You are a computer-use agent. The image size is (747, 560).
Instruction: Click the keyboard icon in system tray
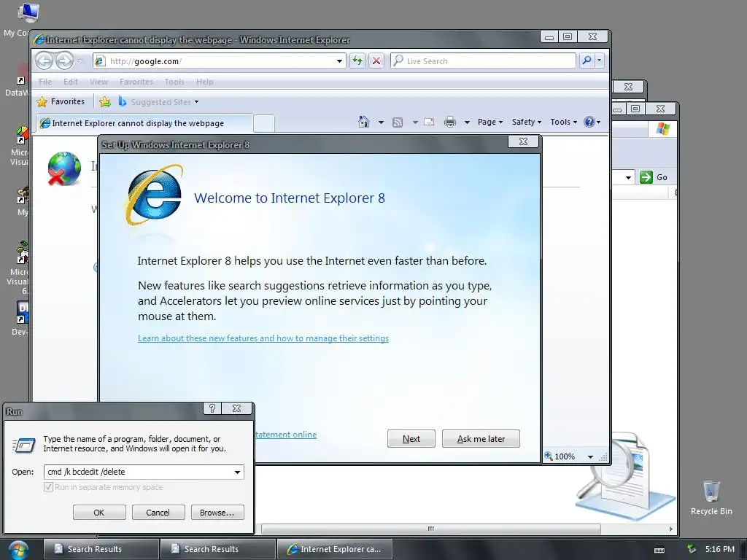(x=659, y=550)
